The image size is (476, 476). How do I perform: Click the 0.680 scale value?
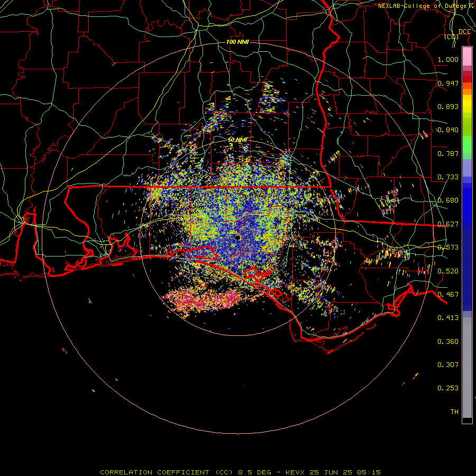(x=448, y=200)
